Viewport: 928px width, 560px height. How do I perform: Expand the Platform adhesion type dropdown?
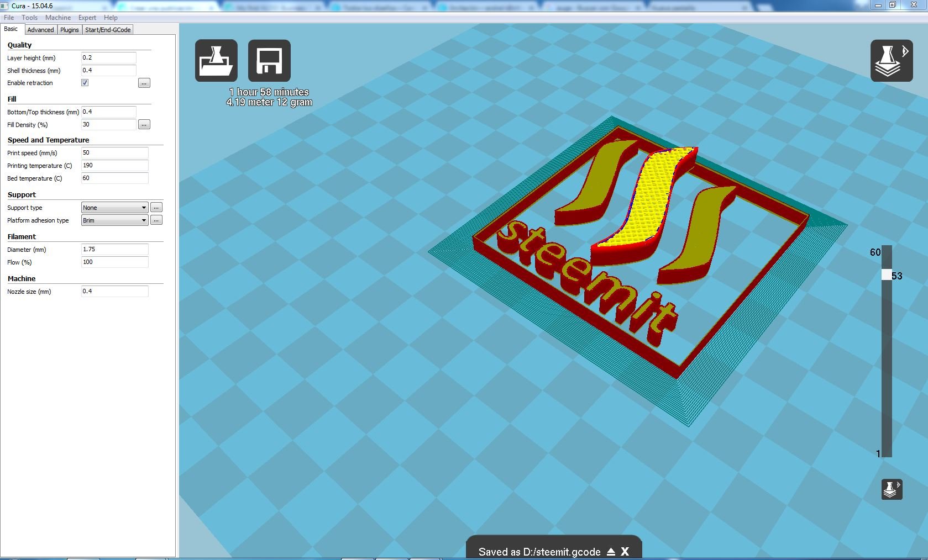coord(114,220)
